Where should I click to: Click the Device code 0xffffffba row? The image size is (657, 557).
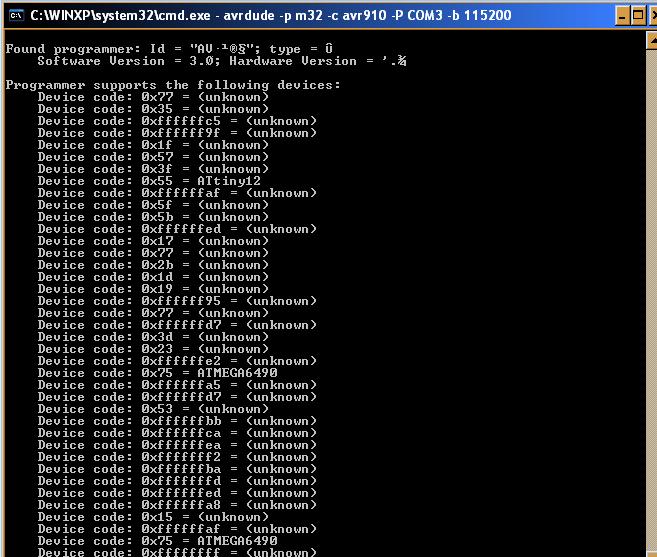click(177, 469)
